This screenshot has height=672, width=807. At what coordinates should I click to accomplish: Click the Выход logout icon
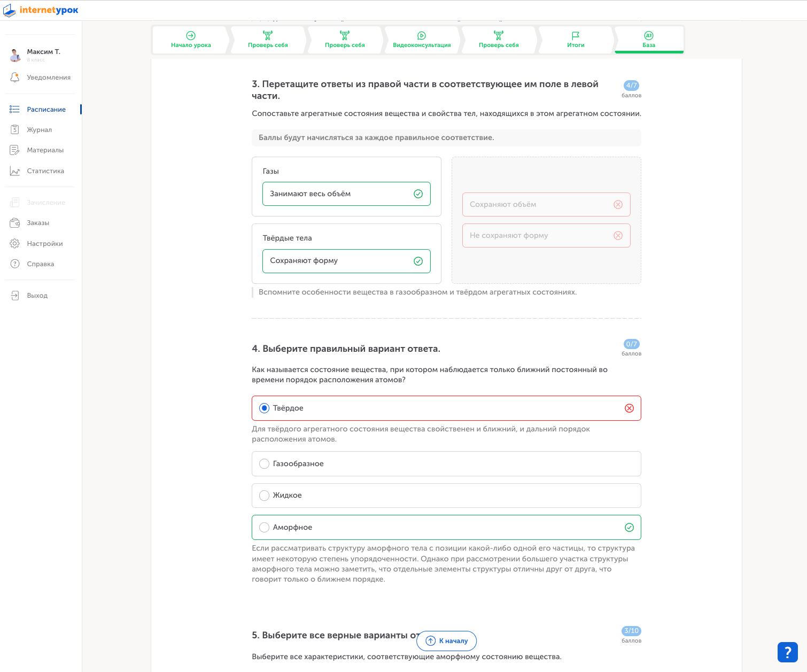(15, 296)
